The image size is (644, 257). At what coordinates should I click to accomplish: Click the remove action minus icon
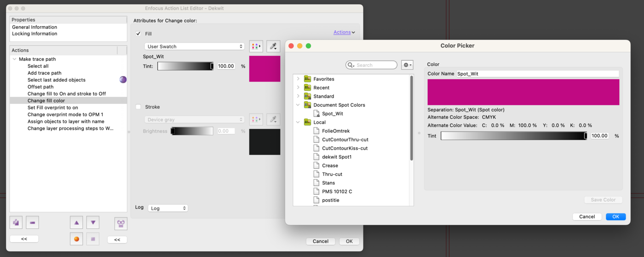pos(32,222)
